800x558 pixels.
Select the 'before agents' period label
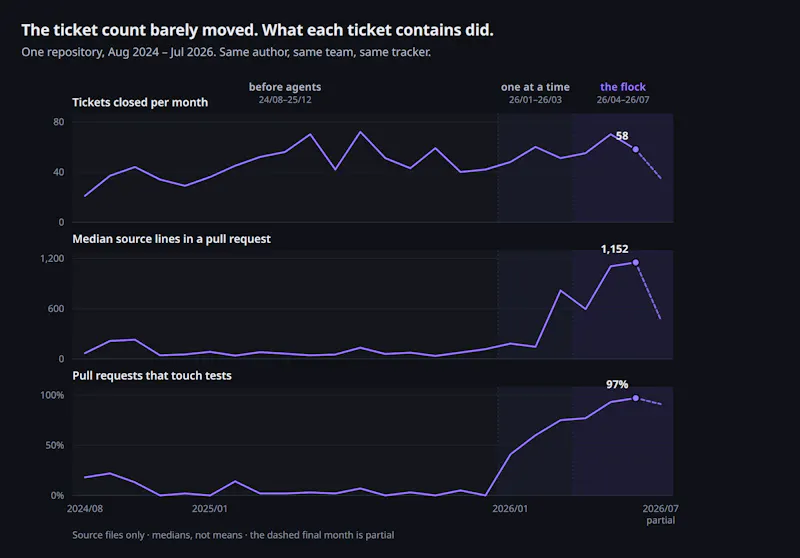[285, 87]
